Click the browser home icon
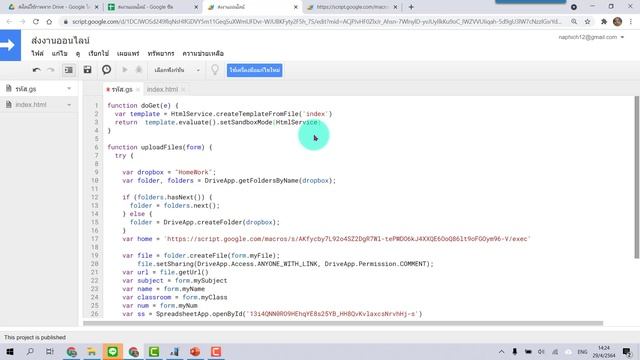Viewport: 640px width, 360px height. [x=49, y=22]
